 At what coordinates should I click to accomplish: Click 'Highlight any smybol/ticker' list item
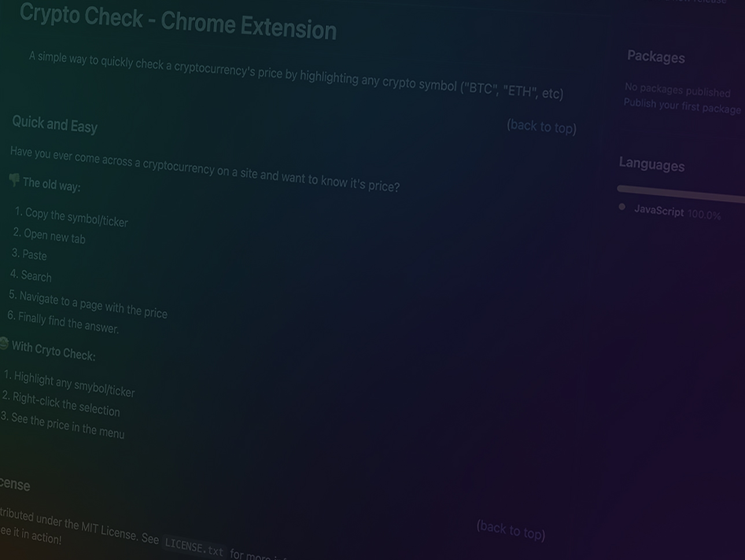tap(74, 385)
